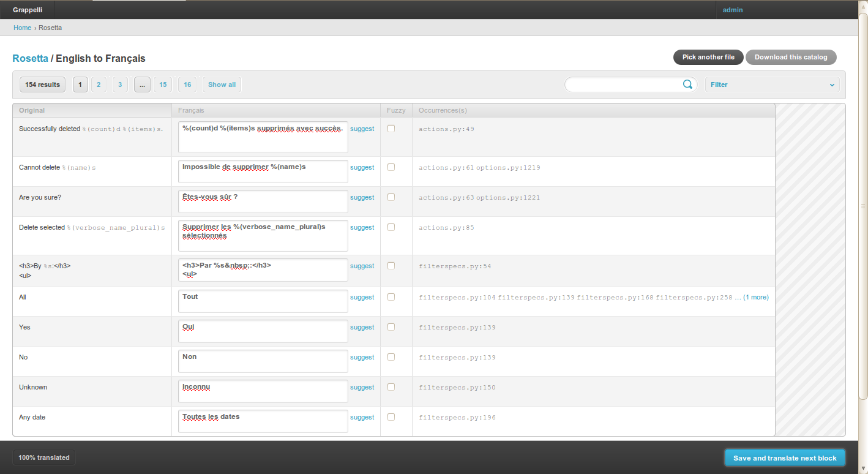
Task: Go to results page 3
Action: [x=120, y=85]
